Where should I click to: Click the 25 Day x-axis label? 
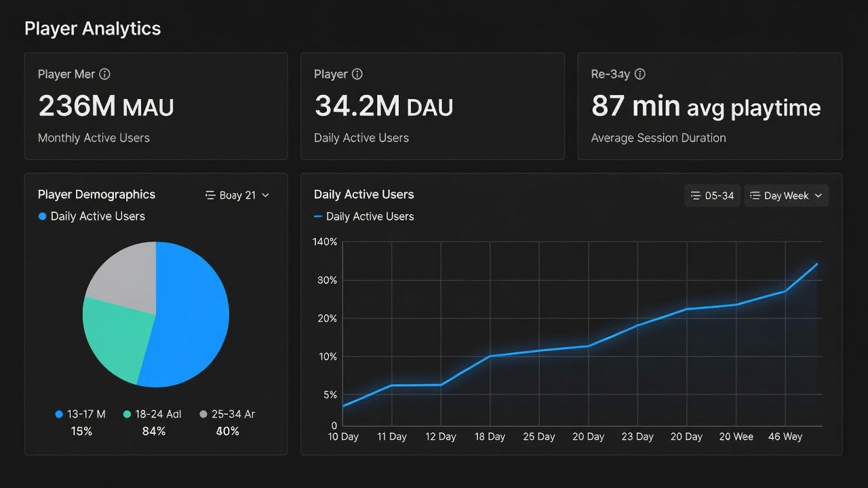(539, 436)
